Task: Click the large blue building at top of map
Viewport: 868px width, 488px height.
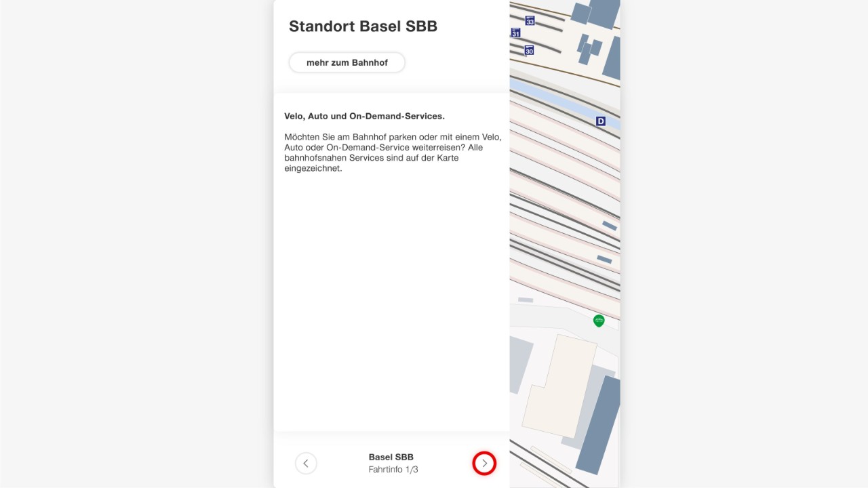Action: [x=604, y=12]
